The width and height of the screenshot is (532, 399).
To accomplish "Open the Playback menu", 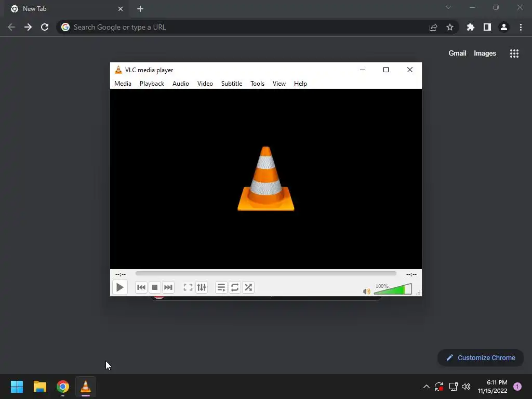I will click(152, 84).
